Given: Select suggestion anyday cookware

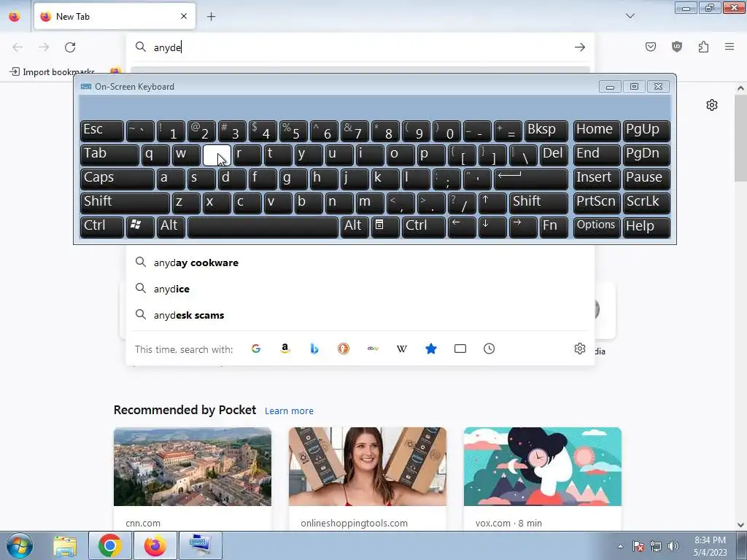Looking at the screenshot, I should pos(360,262).
